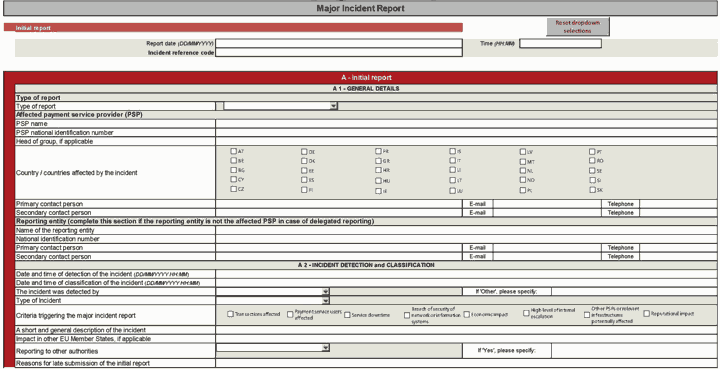
Task: Tick the LV country checkbox
Action: tap(523, 151)
